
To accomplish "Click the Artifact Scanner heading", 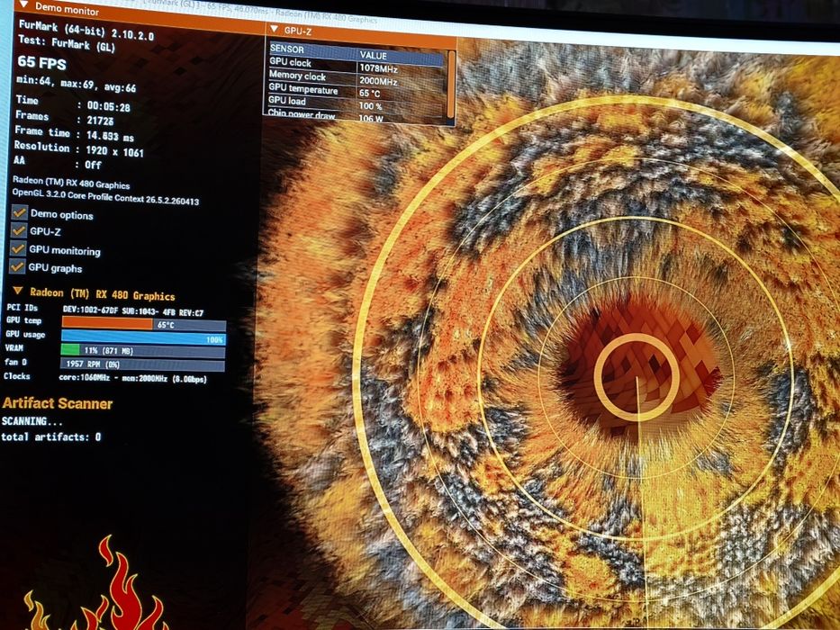I will (57, 403).
